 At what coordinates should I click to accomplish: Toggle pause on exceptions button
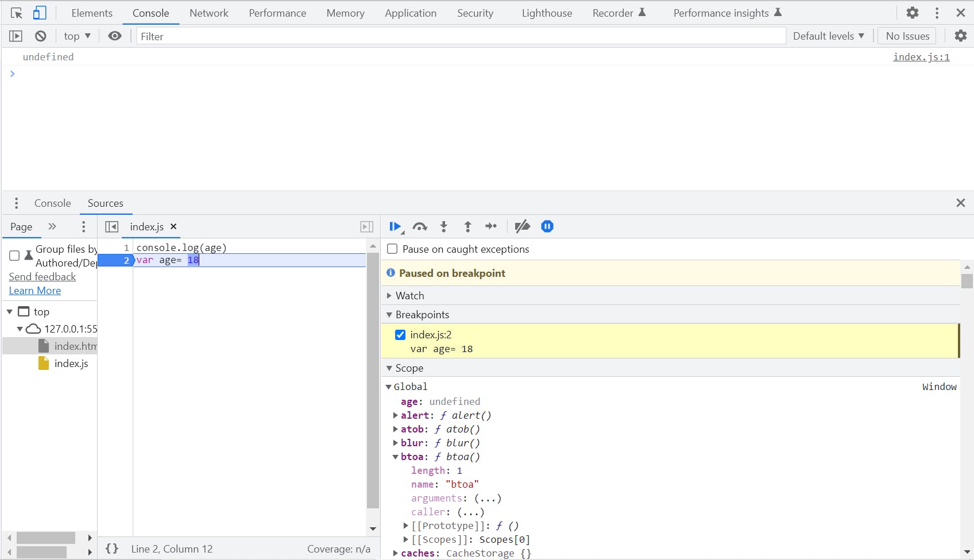(x=547, y=226)
